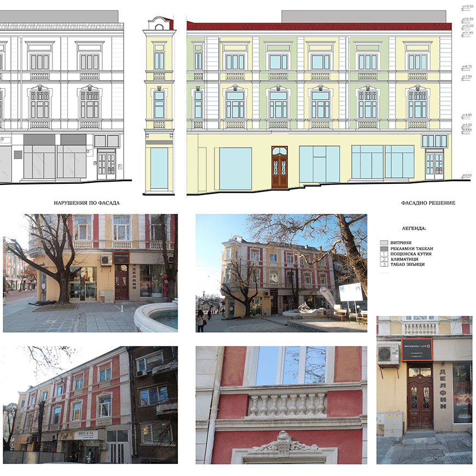Click the РЕКЛАМНИ ТАБЕЛИ legend label

coord(411,248)
